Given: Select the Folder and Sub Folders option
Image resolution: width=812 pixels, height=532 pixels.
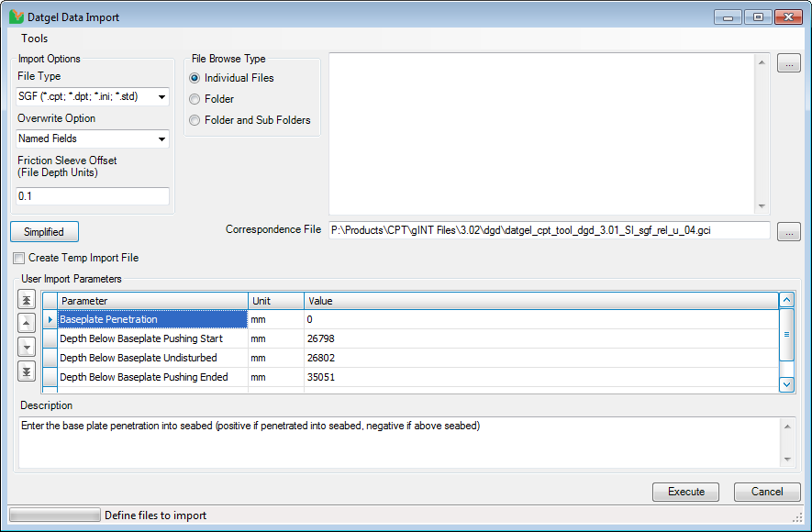Looking at the screenshot, I should pyautogui.click(x=195, y=120).
